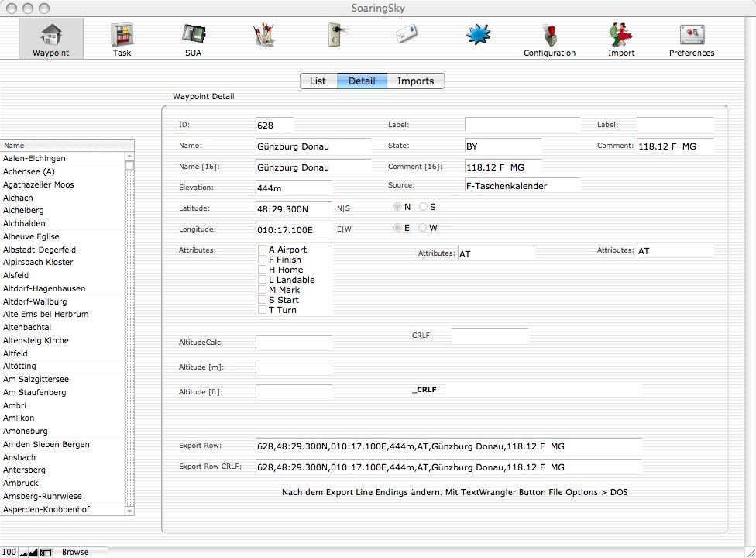Select Altdorf-Hagenhausen in waypoint list
The width and height of the screenshot is (756, 558).
pyautogui.click(x=63, y=288)
